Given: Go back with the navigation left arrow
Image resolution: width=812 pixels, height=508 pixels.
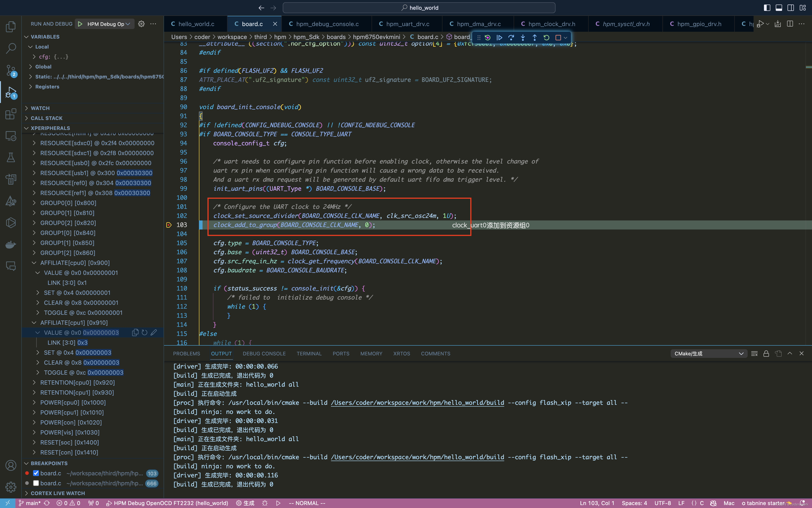Looking at the screenshot, I should click(261, 8).
